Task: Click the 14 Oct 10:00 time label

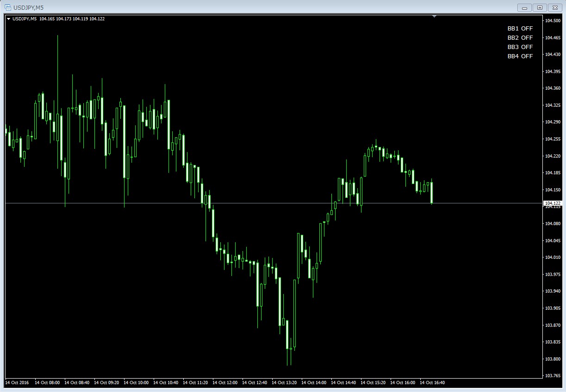Action: pos(136,383)
